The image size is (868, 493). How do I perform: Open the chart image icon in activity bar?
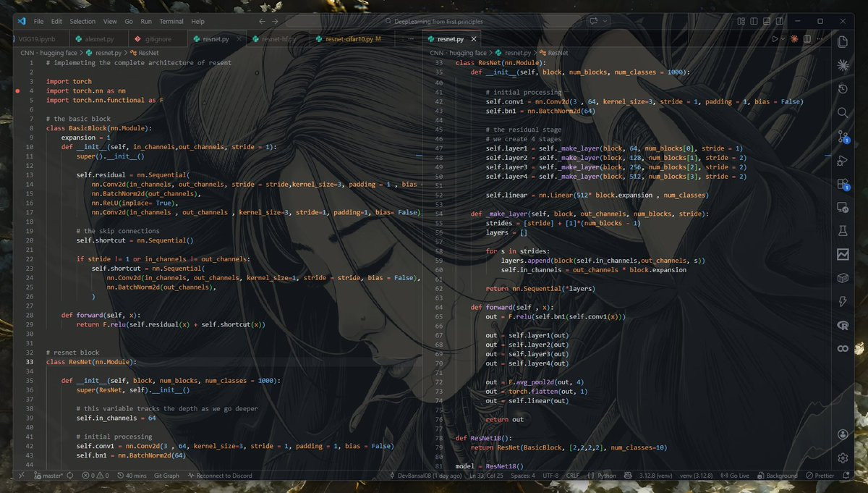pos(842,254)
